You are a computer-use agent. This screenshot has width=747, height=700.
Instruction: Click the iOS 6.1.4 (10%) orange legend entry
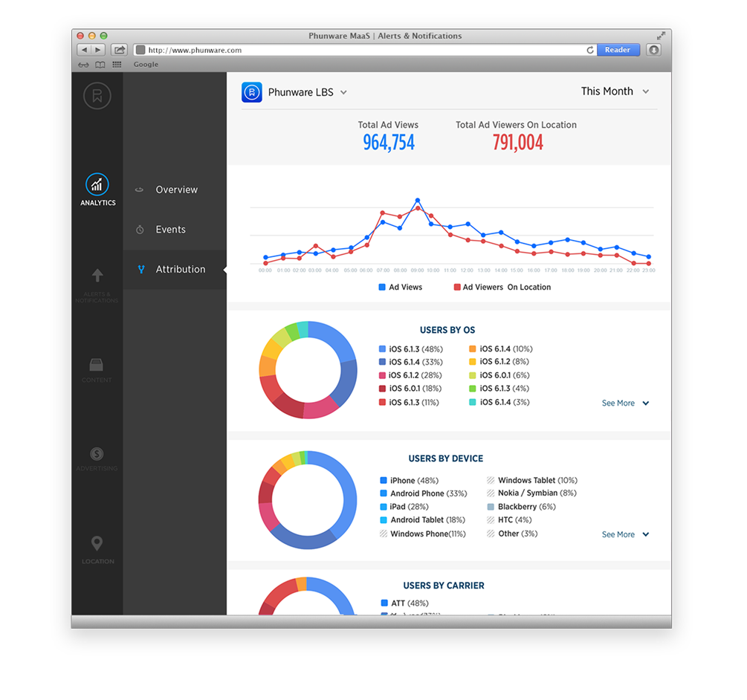pyautogui.click(x=501, y=349)
